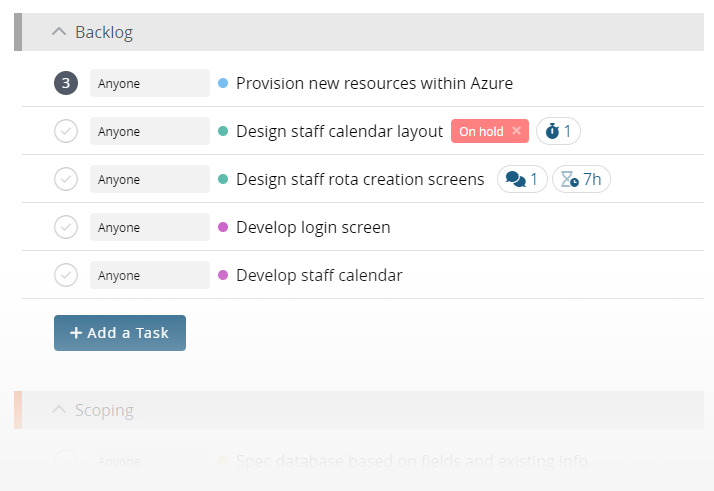
Task: Collapse the Backlog section chevron
Action: [59, 32]
